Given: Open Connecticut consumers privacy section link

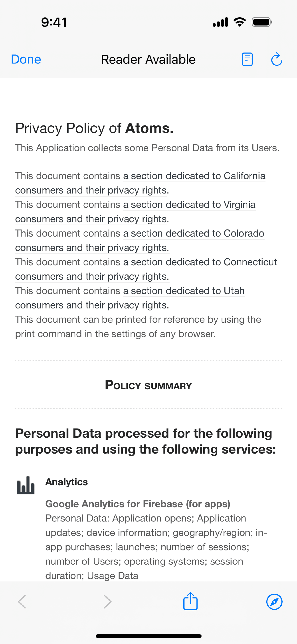Looking at the screenshot, I should tap(146, 269).
